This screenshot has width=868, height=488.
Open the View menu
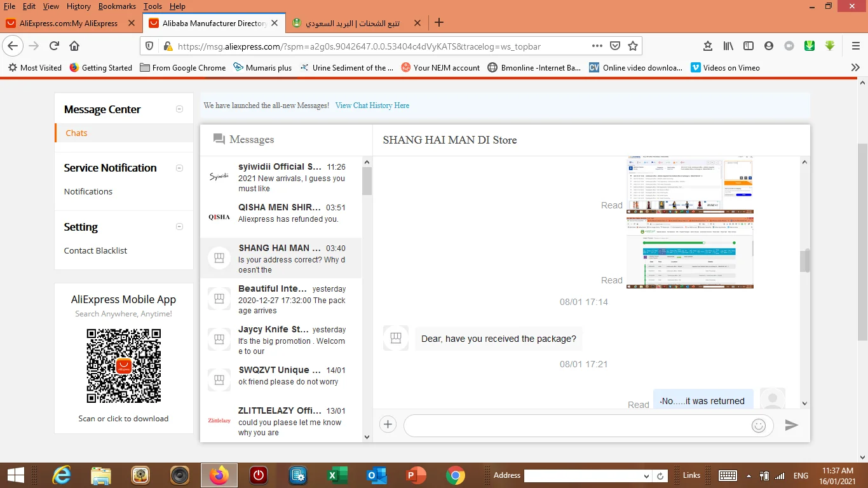click(51, 6)
